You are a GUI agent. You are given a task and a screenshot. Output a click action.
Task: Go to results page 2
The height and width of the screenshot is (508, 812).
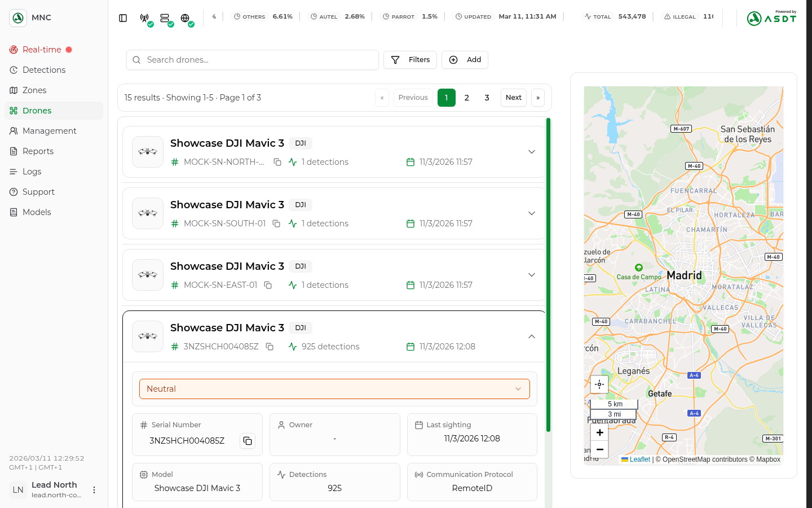[467, 98]
